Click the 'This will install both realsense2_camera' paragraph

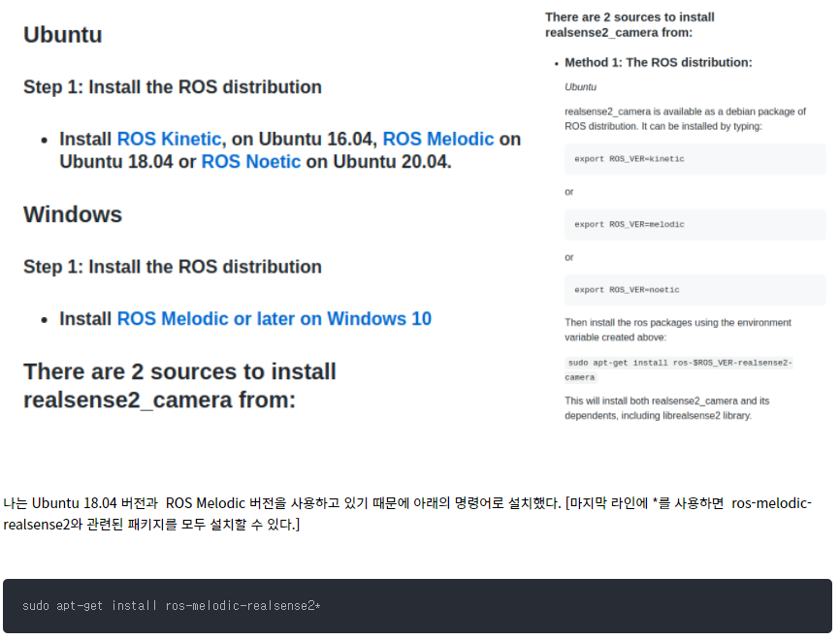pos(667,408)
